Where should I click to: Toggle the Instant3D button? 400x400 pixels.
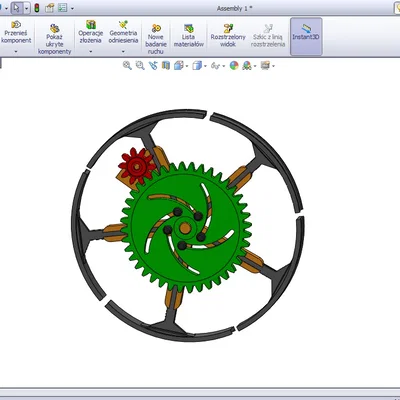click(x=306, y=36)
